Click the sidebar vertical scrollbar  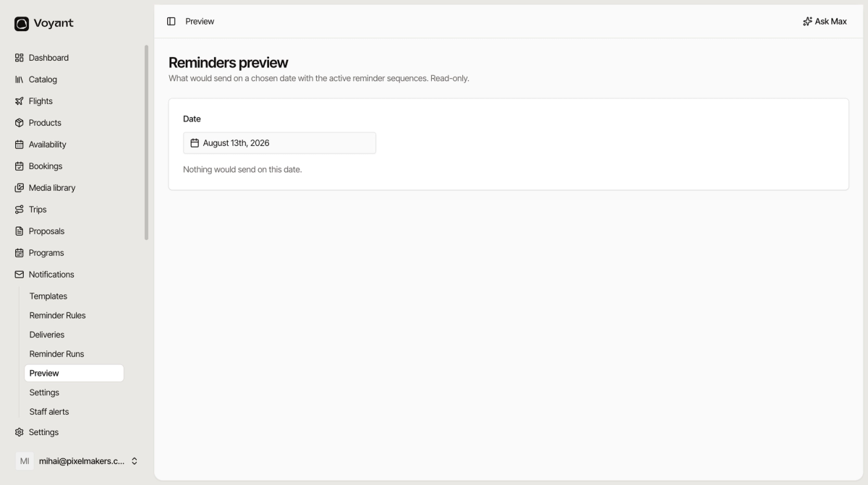point(147,142)
